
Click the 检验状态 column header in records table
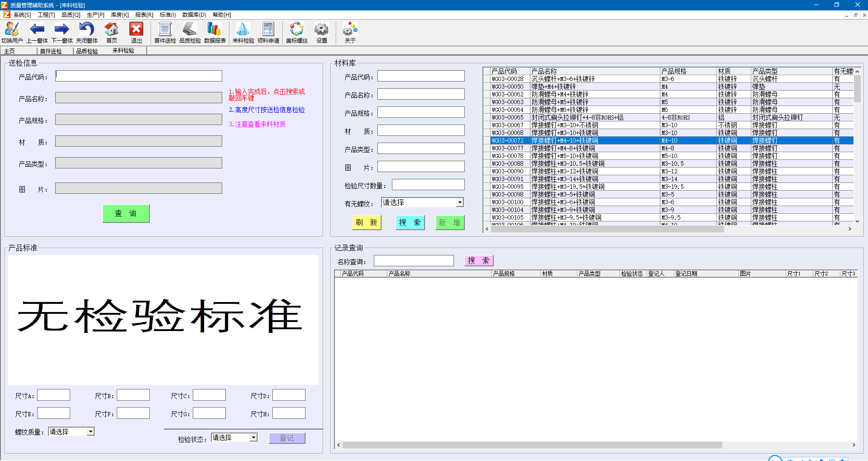(633, 274)
